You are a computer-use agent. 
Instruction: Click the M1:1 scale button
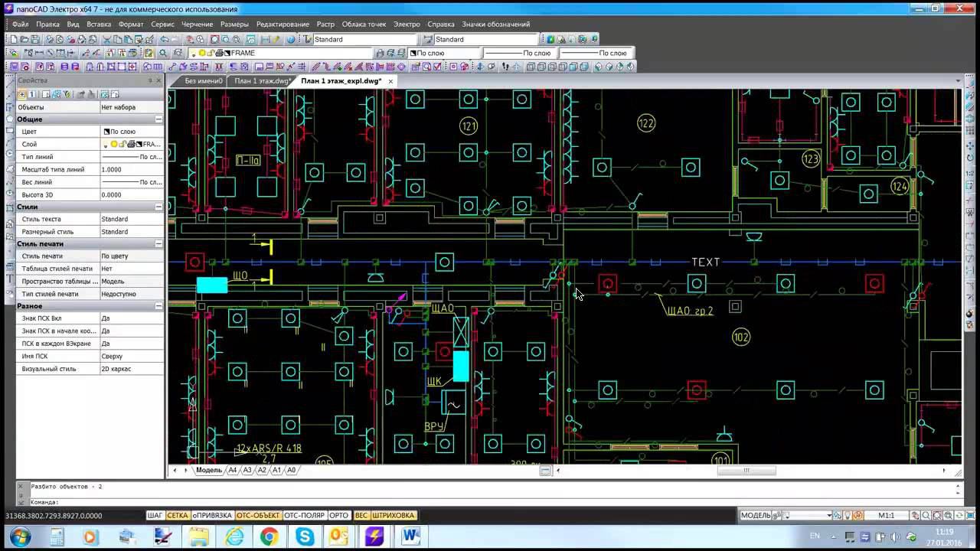tap(887, 516)
